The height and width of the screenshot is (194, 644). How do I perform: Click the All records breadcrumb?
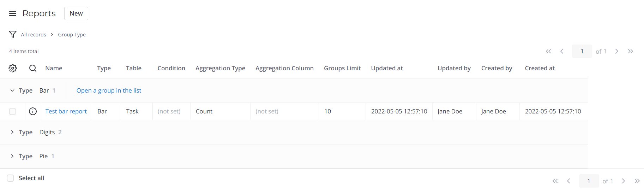click(x=34, y=35)
